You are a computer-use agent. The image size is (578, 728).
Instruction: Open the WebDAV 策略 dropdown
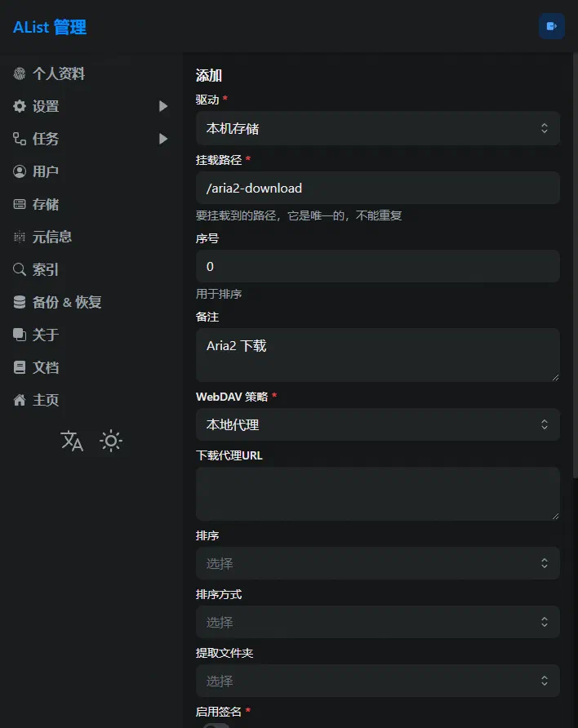tap(377, 424)
